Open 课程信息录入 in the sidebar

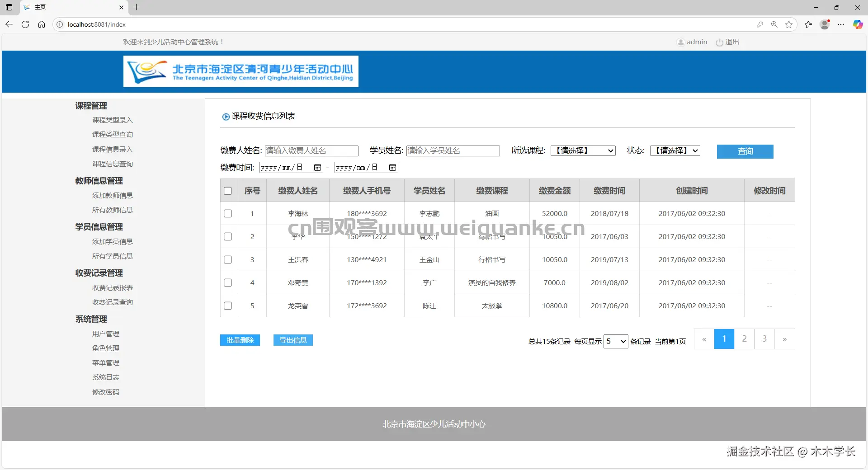click(x=113, y=149)
